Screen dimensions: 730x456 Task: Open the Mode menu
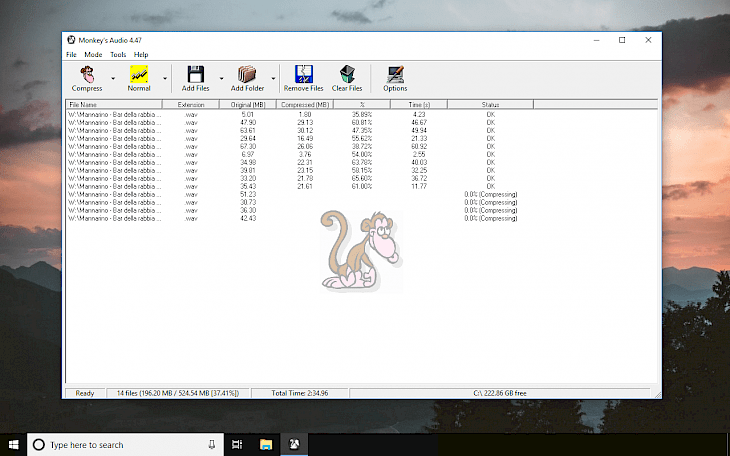[93, 54]
